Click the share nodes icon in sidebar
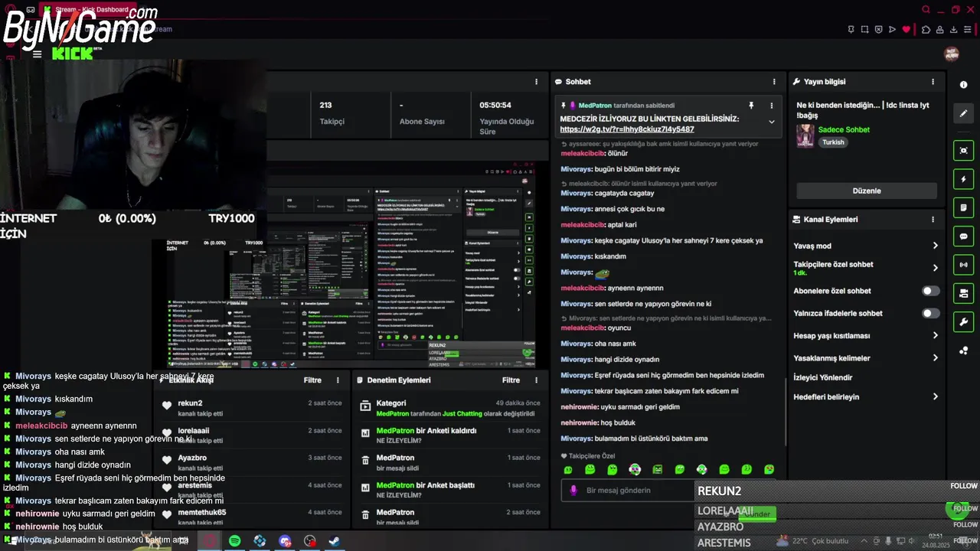This screenshot has width=980, height=551. click(963, 350)
